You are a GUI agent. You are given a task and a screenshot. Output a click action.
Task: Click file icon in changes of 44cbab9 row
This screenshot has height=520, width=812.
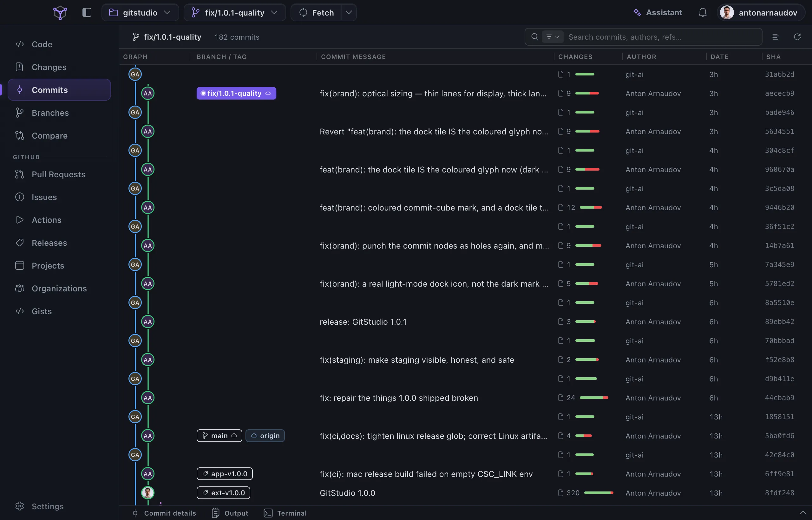click(x=561, y=398)
